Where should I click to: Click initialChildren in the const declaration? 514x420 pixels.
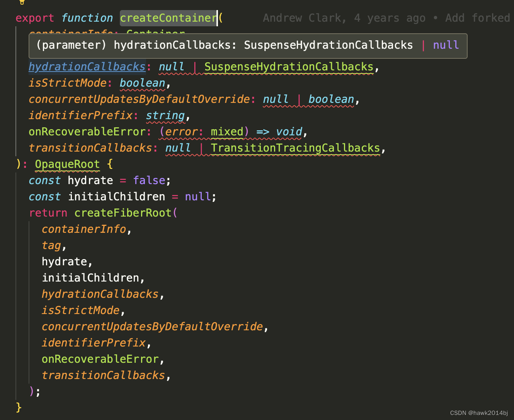(x=116, y=197)
